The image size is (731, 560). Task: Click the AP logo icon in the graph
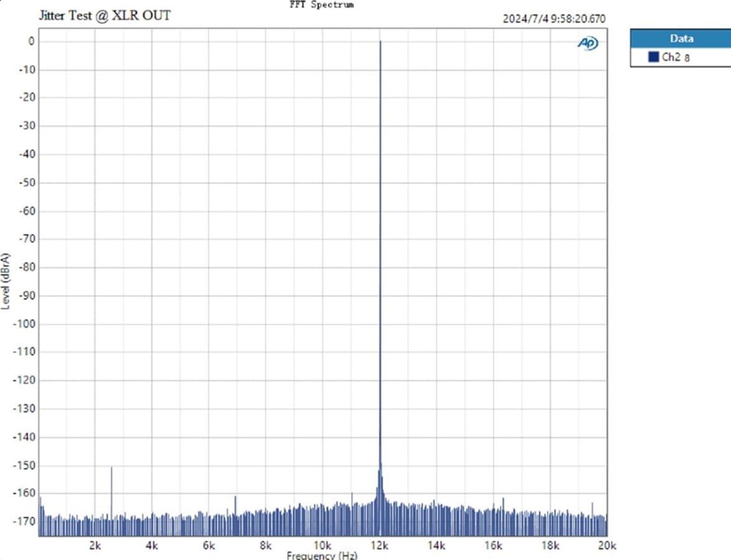coord(588,44)
